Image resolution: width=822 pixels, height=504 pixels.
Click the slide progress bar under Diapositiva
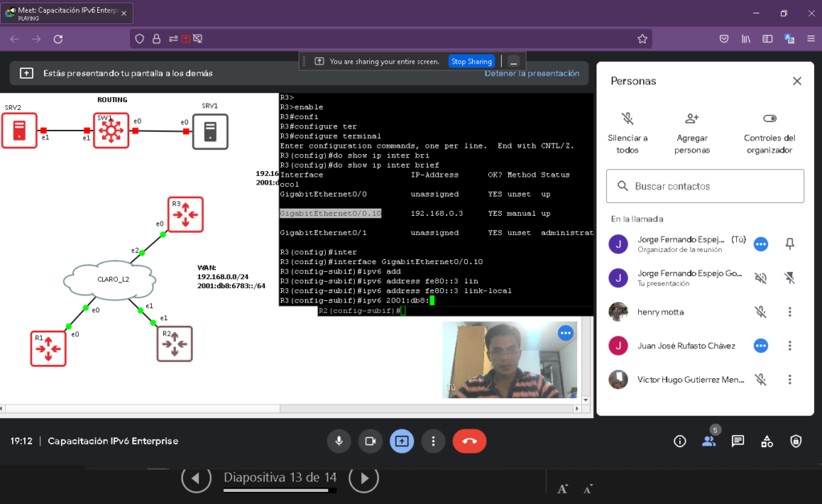pyautogui.click(x=279, y=492)
